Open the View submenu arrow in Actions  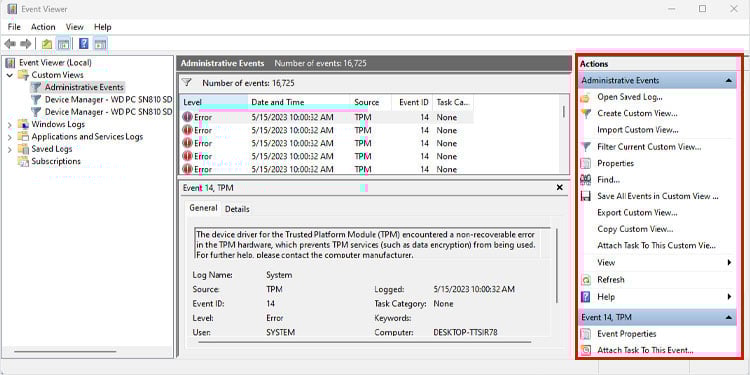point(729,263)
